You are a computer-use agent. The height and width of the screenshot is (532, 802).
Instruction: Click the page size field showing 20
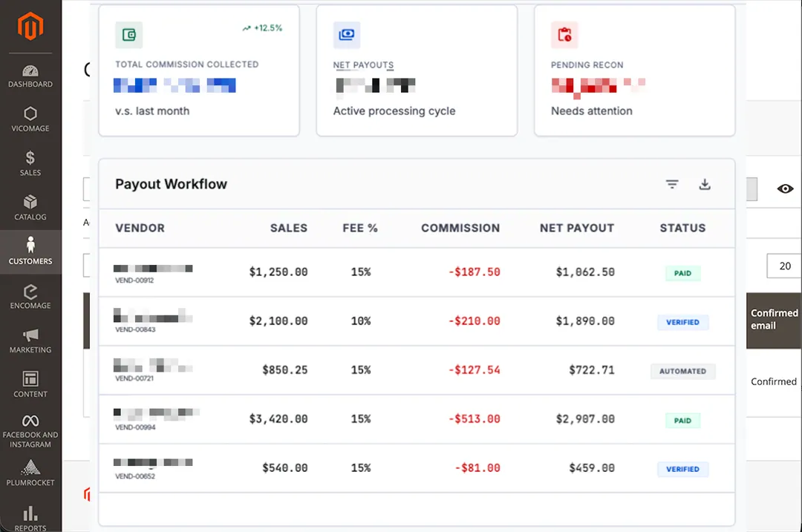pos(784,266)
